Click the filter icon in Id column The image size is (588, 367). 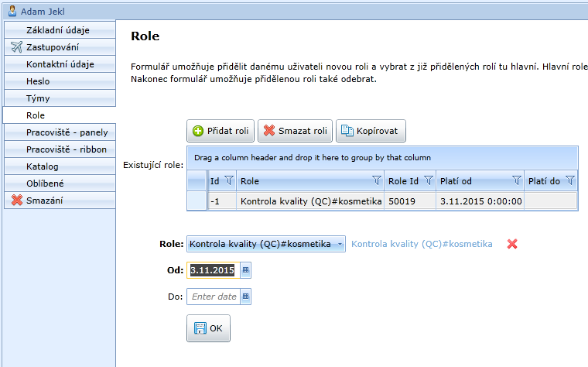coord(228,180)
